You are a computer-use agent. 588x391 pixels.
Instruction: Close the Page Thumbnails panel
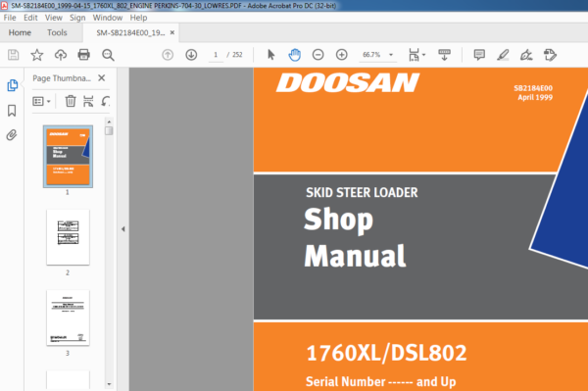tap(101, 78)
